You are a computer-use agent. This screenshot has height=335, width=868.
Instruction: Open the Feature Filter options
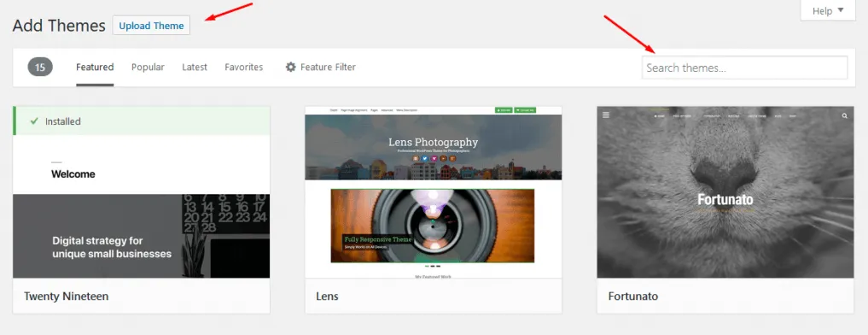pos(321,68)
